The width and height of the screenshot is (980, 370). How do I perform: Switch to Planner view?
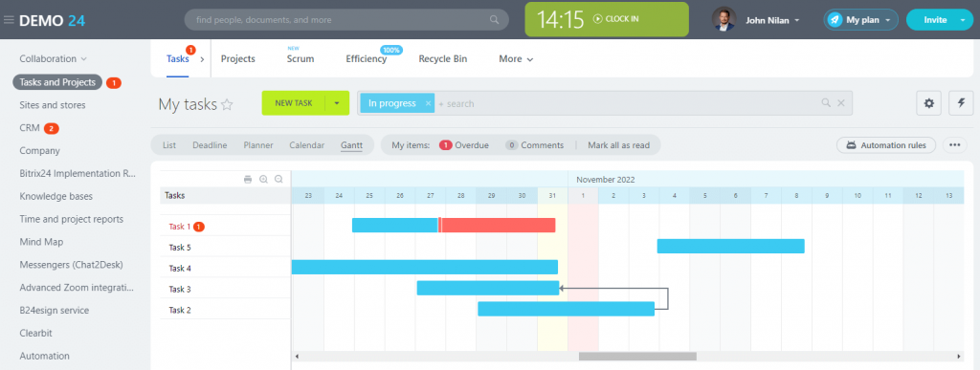[258, 145]
